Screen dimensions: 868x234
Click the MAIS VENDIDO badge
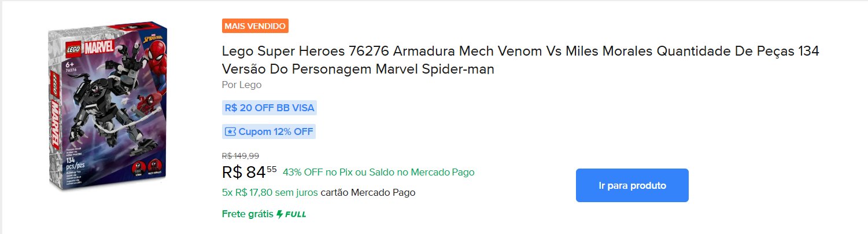click(x=255, y=26)
